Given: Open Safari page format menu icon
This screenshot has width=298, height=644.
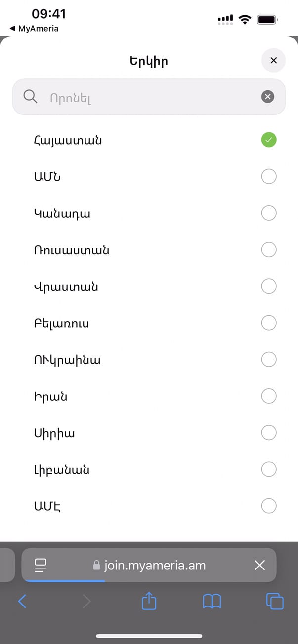Looking at the screenshot, I should coord(41,565).
